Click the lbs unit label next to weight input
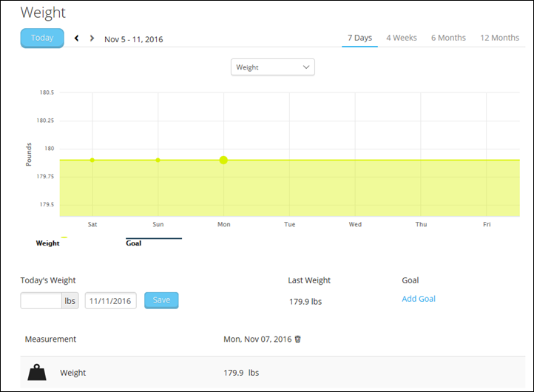Viewport: 534px width, 392px height. point(71,300)
